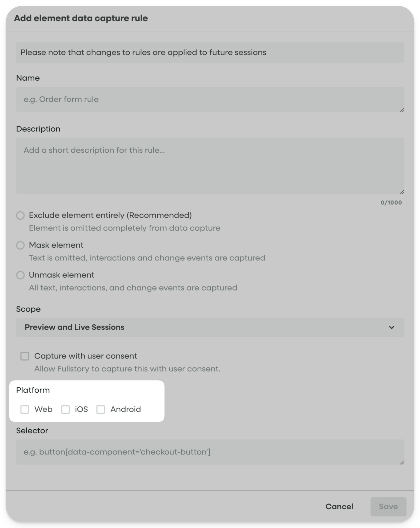Check the iOS platform checkbox
Viewport: 420px width, 528px height.
[x=66, y=410]
